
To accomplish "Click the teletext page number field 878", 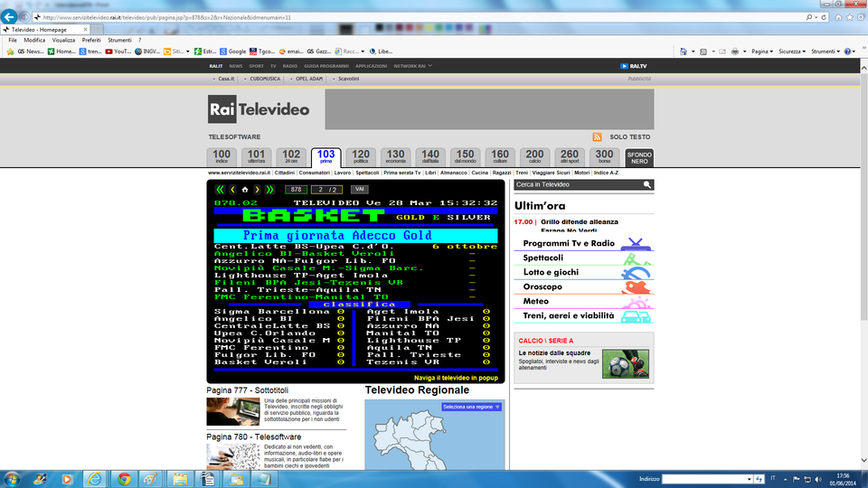I will [297, 189].
